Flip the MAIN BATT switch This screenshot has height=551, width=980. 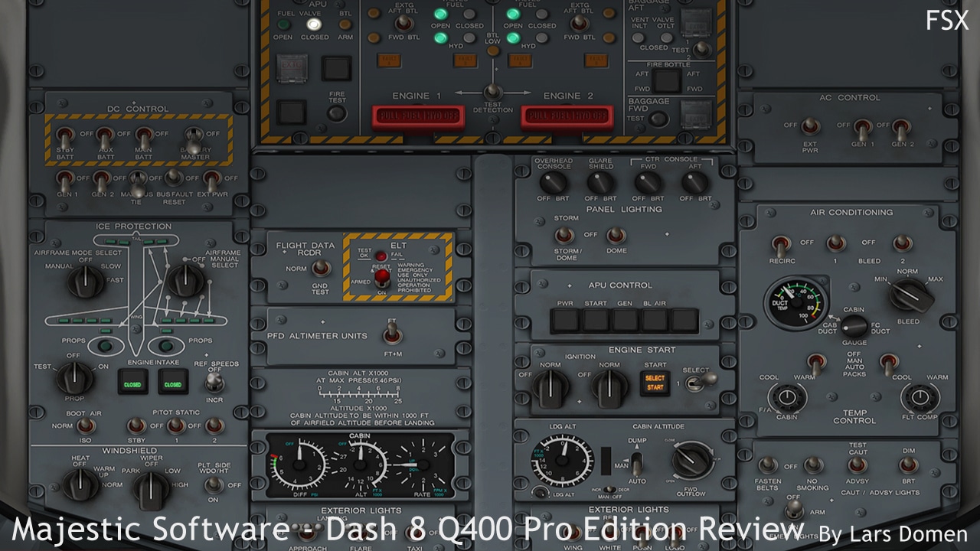coord(144,138)
